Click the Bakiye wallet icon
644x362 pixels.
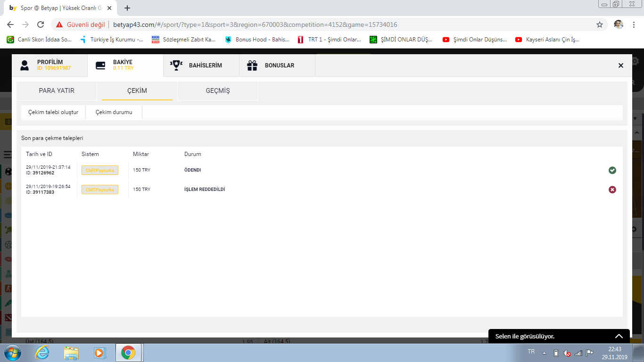point(100,66)
